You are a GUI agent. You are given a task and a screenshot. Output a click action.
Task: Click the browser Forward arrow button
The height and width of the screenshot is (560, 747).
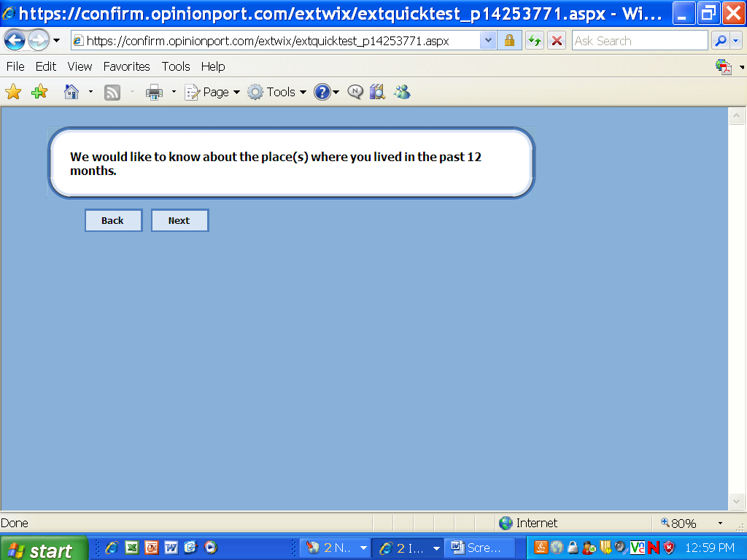[38, 41]
